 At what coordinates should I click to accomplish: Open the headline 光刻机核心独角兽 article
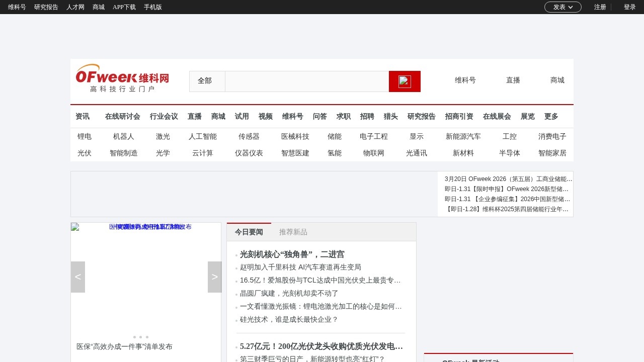[x=292, y=254]
